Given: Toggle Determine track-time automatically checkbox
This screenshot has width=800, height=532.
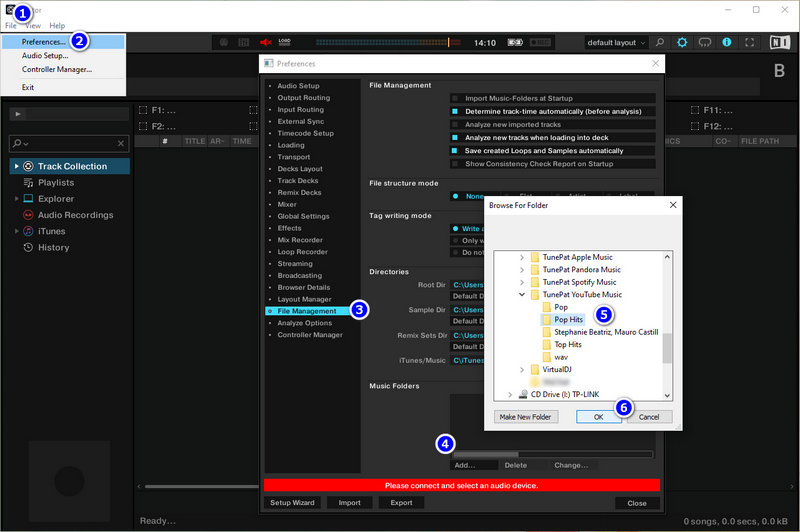Looking at the screenshot, I should point(455,111).
